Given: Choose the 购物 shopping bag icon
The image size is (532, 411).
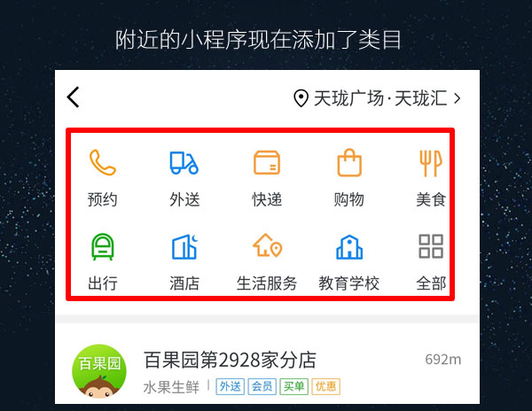Looking at the screenshot, I should pyautogui.click(x=349, y=163).
